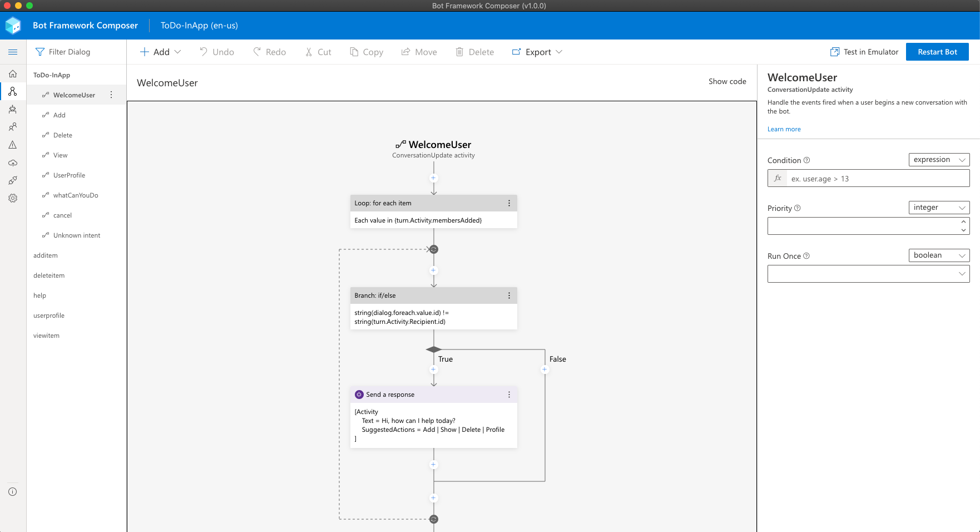Screen dimensions: 980x532
Task: Click the Restart Bot button
Action: coord(937,52)
